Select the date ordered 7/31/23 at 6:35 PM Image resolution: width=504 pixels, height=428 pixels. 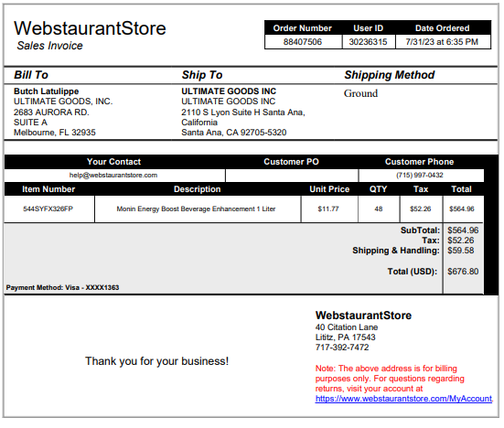coord(442,42)
